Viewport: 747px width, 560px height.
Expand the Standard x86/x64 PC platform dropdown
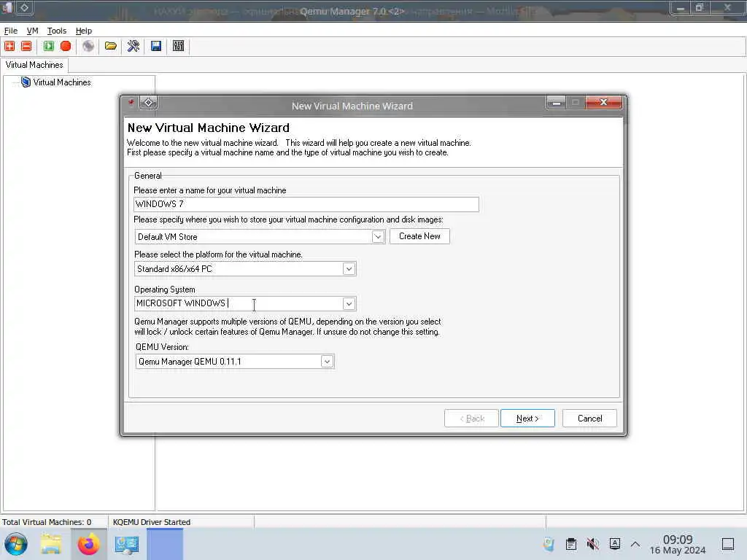pos(349,269)
